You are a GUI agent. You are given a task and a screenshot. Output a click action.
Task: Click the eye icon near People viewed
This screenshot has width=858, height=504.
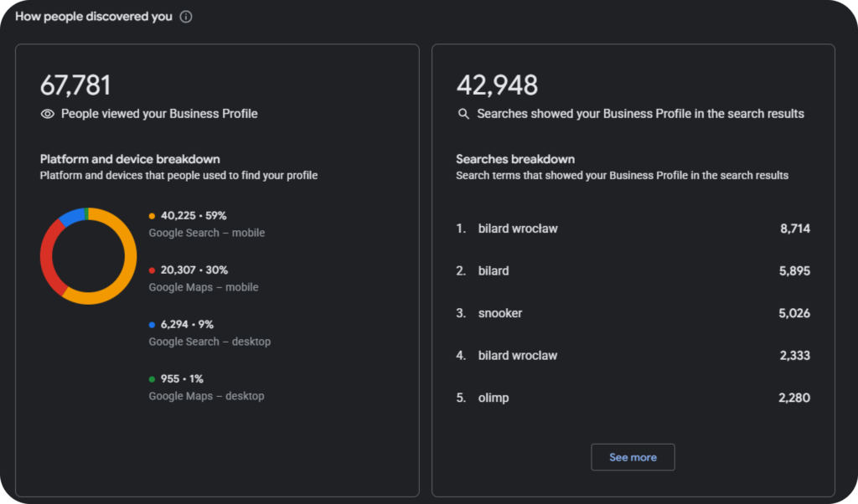coord(48,114)
